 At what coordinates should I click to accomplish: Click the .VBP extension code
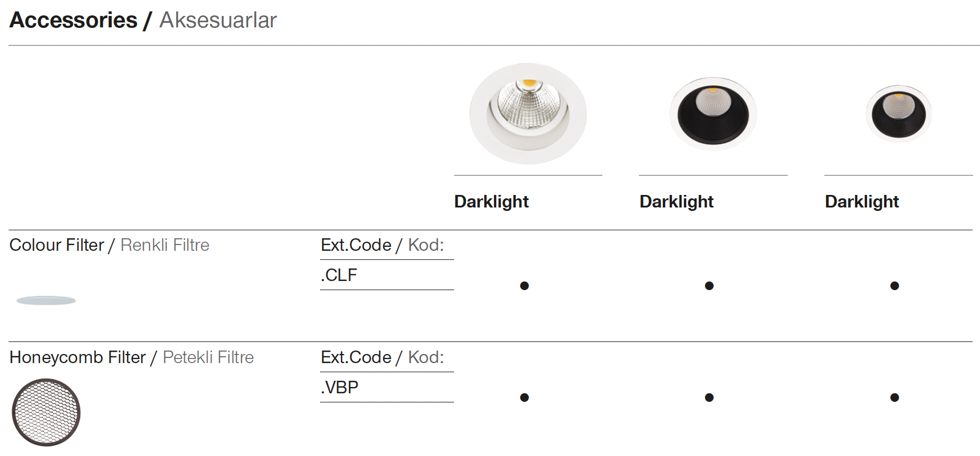pos(339,388)
